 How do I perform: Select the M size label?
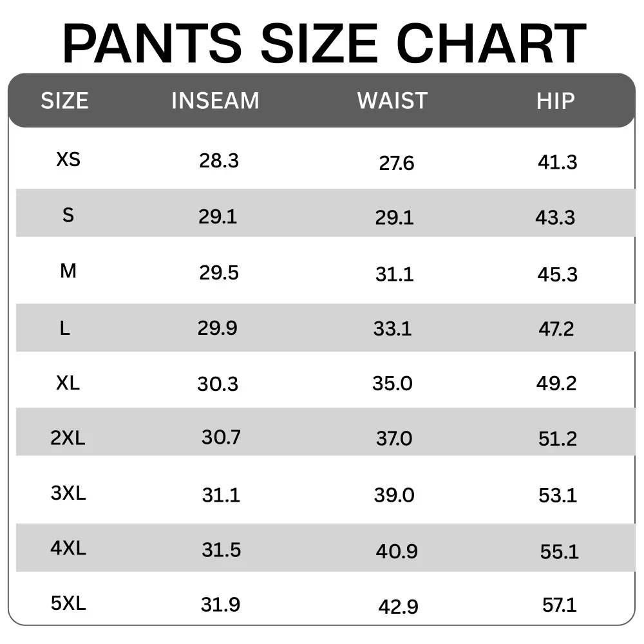tap(68, 271)
